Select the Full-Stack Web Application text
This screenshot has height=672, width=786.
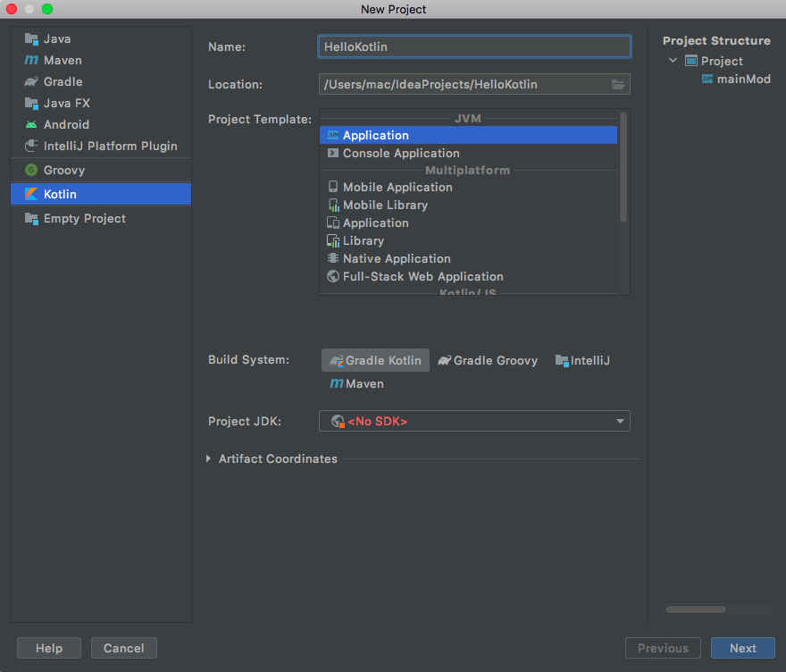click(423, 277)
